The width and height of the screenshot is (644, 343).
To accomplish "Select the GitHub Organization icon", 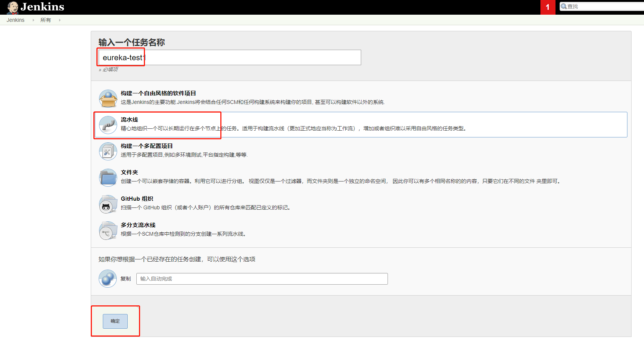I will pos(108,204).
